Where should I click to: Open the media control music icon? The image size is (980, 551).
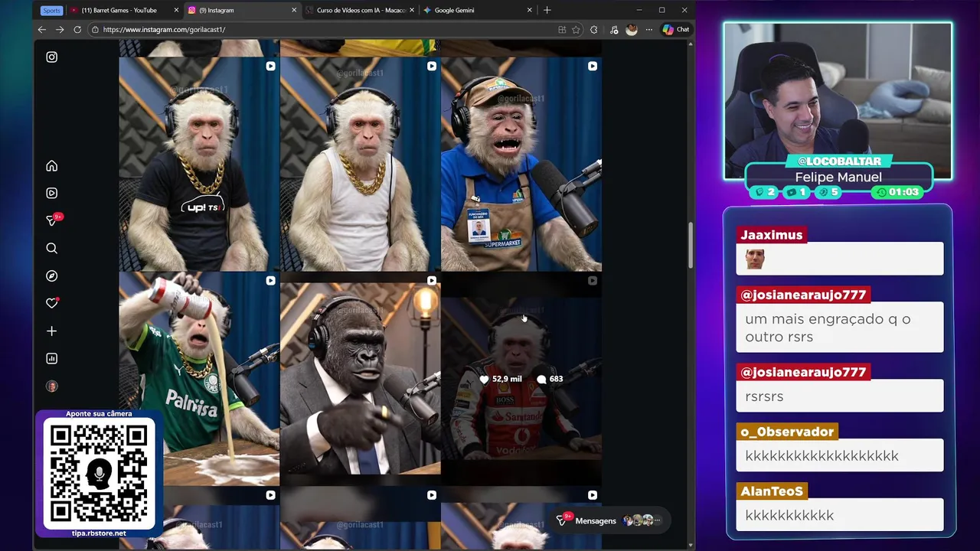point(614,30)
